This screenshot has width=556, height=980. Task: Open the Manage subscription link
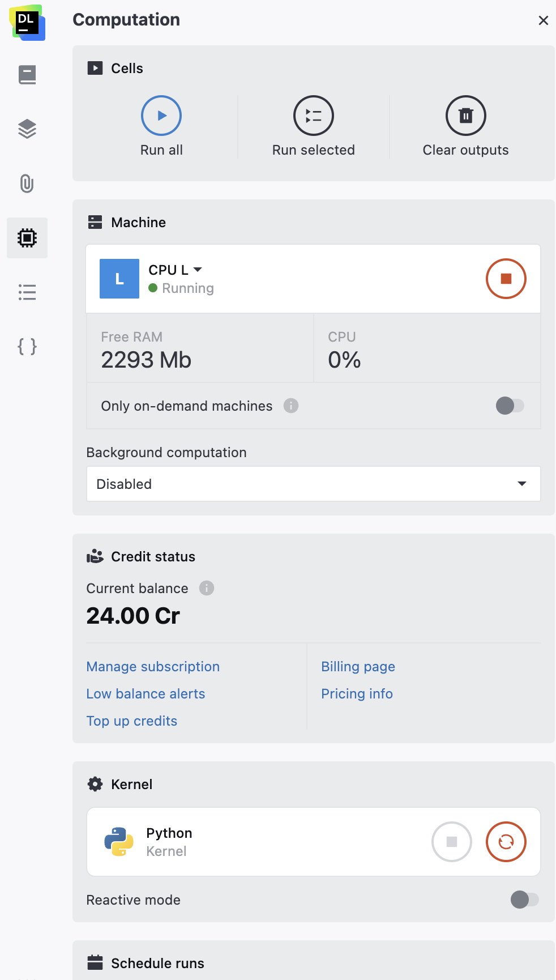(x=153, y=667)
